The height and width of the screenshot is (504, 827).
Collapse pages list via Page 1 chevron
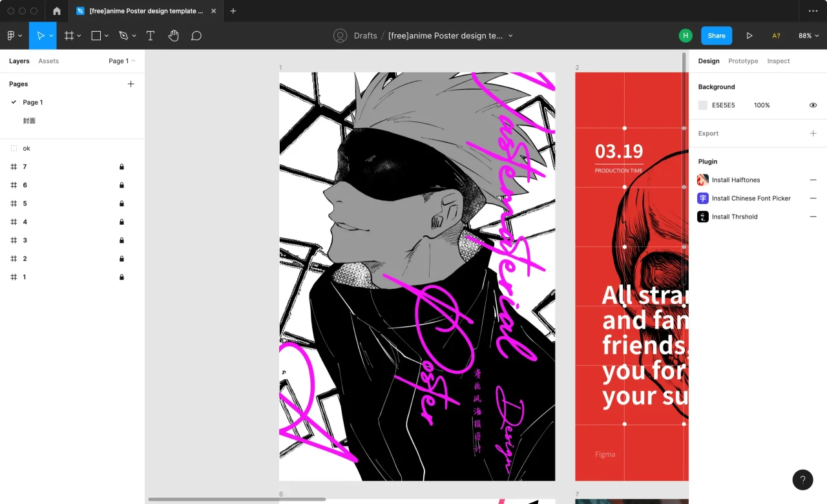(x=134, y=61)
